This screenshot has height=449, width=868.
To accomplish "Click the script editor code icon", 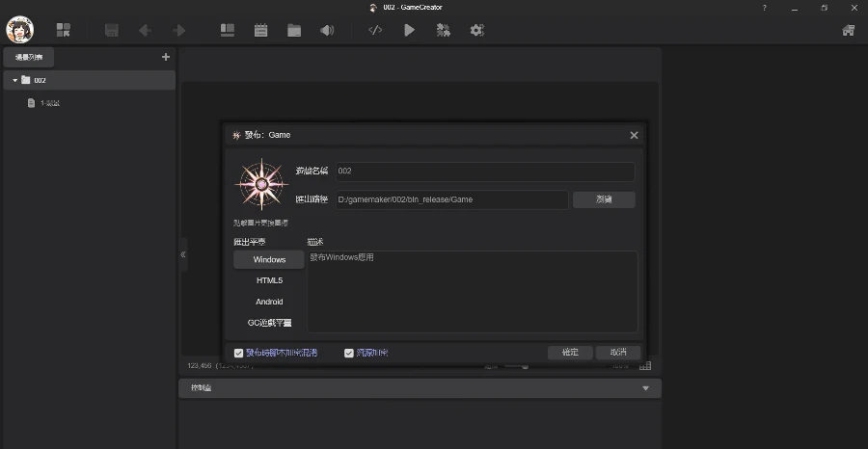I will pyautogui.click(x=375, y=30).
